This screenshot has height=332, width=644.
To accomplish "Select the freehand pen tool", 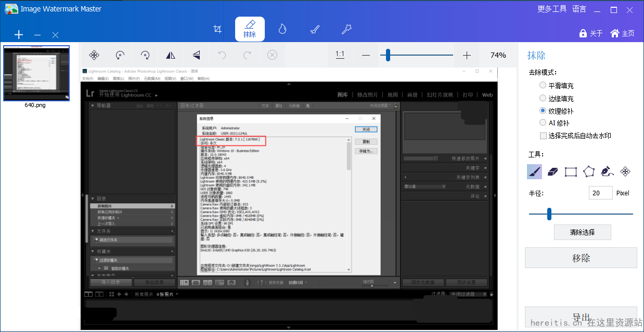I will 607,171.
